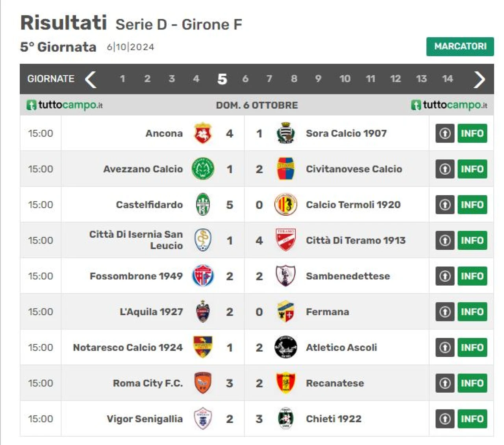This screenshot has width=504, height=445.
Task: Click the Ancona team crest
Action: click(x=203, y=133)
